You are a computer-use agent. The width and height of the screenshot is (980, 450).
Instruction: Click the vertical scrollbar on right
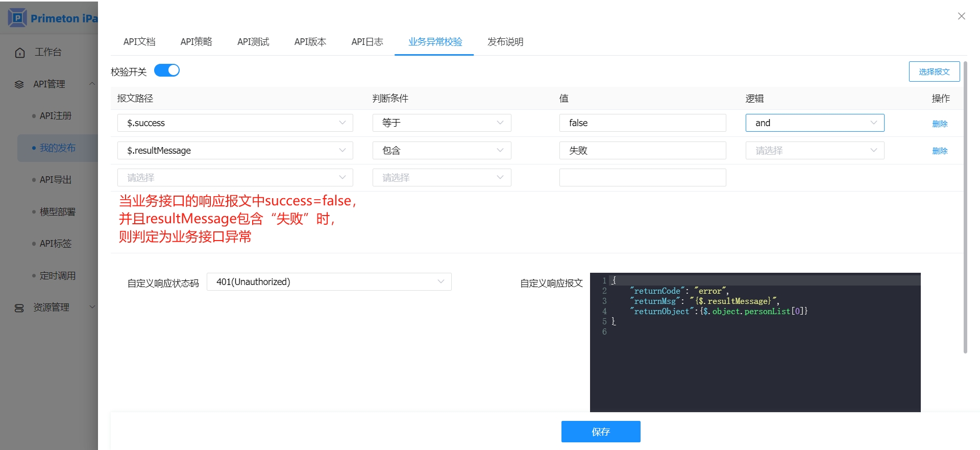point(965,204)
